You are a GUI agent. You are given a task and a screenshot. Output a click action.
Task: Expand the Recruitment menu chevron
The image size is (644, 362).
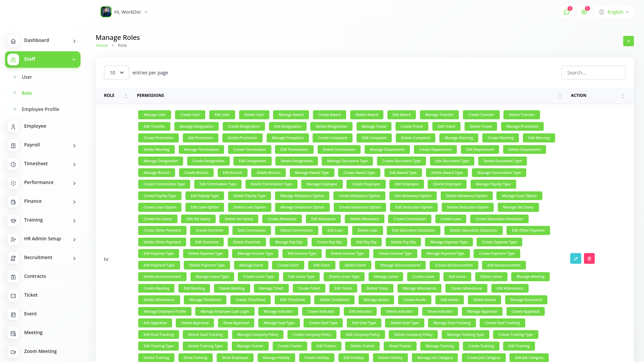74,258
